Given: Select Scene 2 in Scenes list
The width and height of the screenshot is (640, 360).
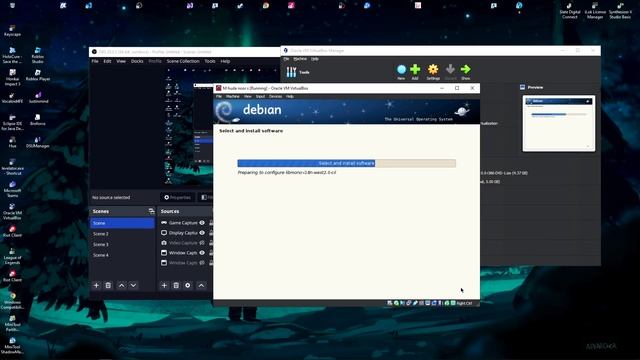Looking at the screenshot, I should [x=122, y=234].
